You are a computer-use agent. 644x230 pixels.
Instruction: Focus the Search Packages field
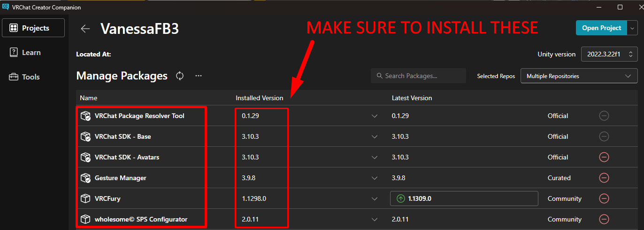(418, 76)
